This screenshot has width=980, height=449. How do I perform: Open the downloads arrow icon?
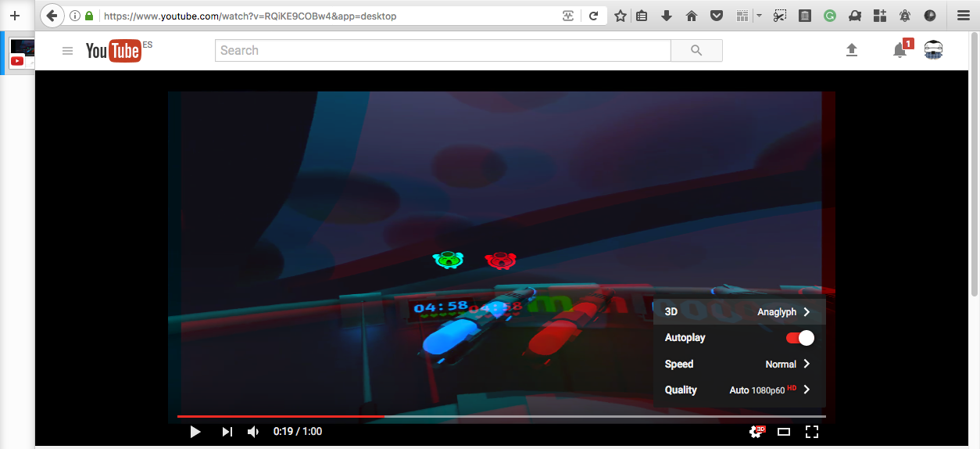click(x=667, y=16)
